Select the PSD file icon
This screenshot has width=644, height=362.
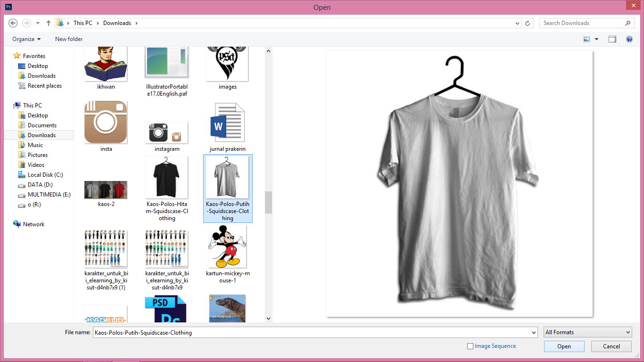point(165,309)
